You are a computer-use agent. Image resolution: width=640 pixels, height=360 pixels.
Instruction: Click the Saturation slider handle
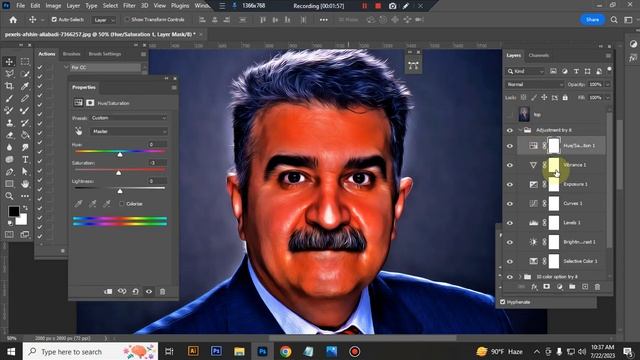pyautogui.click(x=118, y=173)
